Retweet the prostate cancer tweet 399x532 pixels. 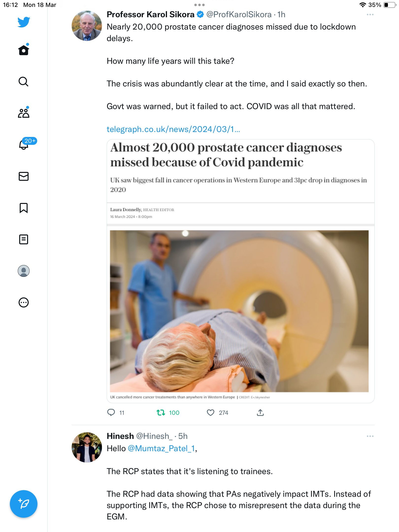pyautogui.click(x=161, y=412)
